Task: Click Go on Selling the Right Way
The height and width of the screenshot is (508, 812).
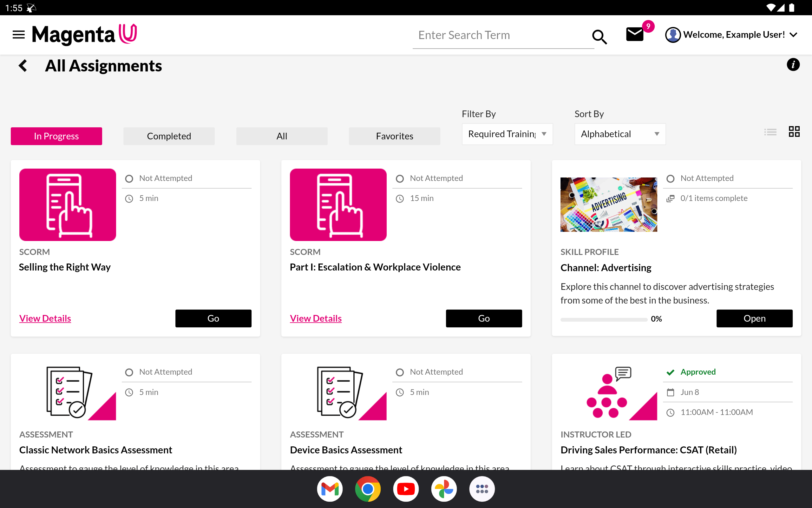Action: 213,318
